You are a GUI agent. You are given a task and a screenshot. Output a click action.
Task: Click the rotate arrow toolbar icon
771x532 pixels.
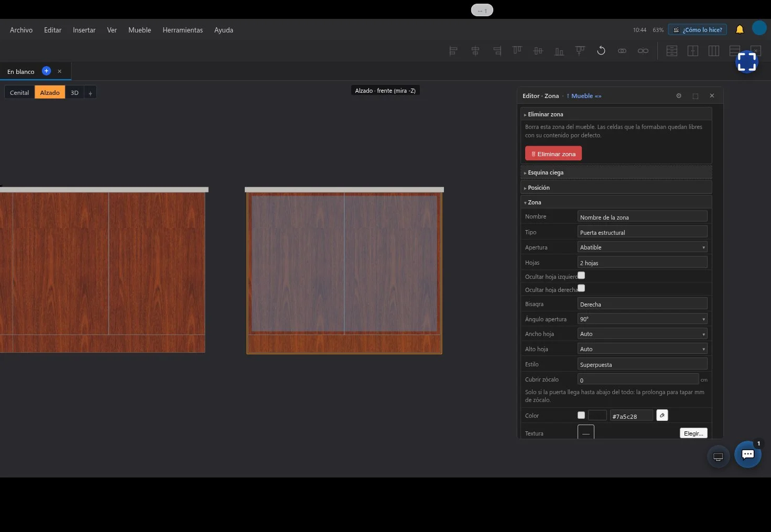click(601, 51)
